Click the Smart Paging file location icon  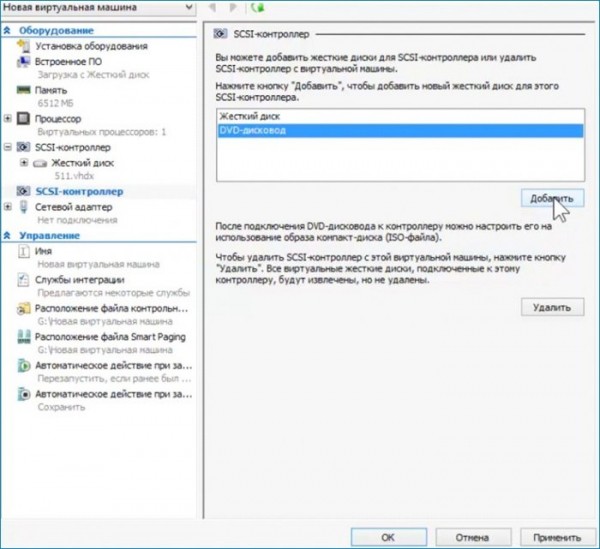pyautogui.click(x=23, y=337)
